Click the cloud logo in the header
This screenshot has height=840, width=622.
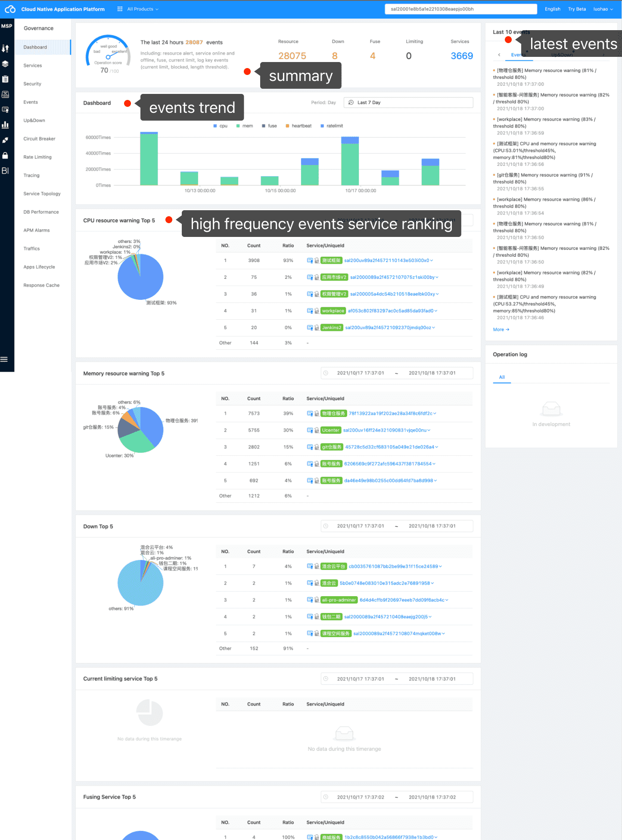point(10,9)
